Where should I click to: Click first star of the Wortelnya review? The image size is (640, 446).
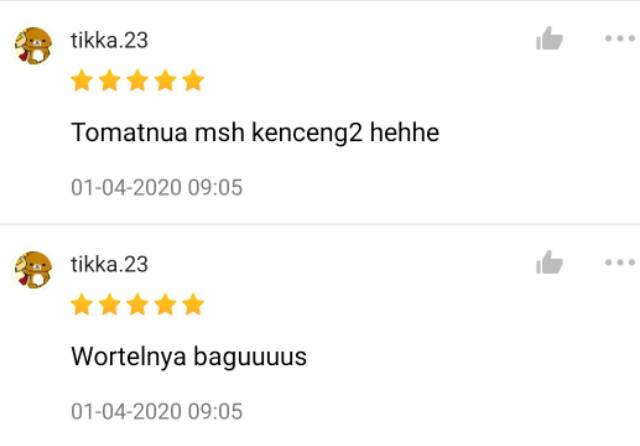click(82, 304)
